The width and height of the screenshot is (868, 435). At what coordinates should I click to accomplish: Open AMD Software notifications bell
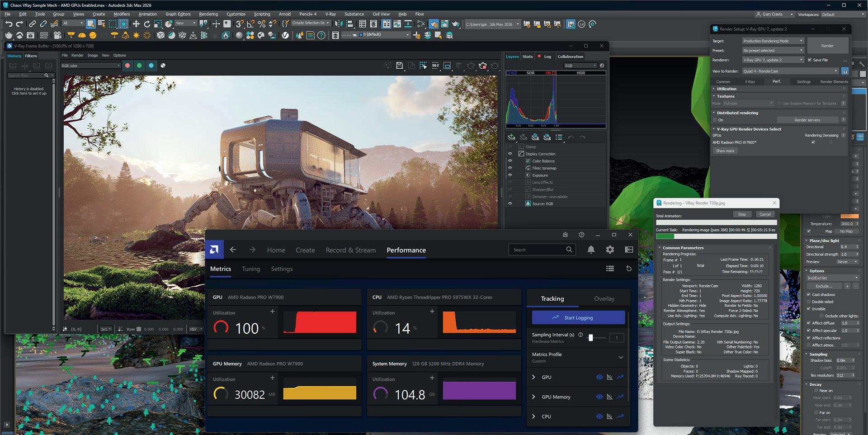point(591,250)
